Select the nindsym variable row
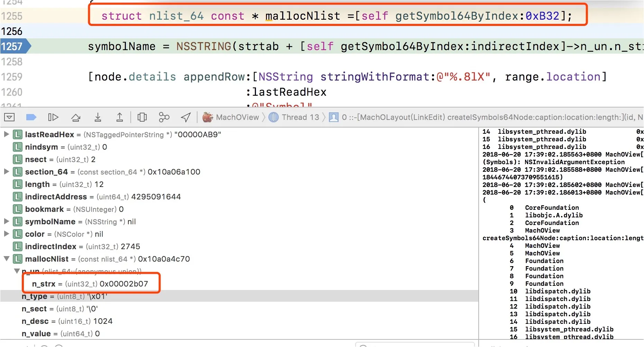 tap(239, 147)
